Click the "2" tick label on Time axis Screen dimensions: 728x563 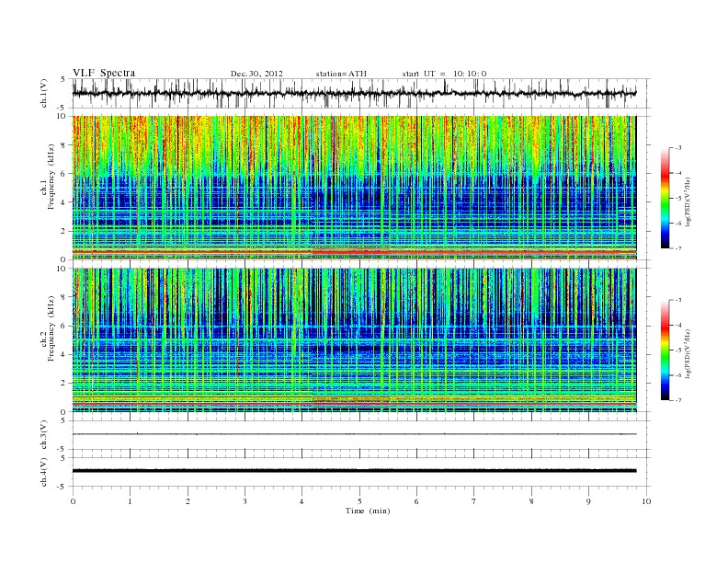188,501
